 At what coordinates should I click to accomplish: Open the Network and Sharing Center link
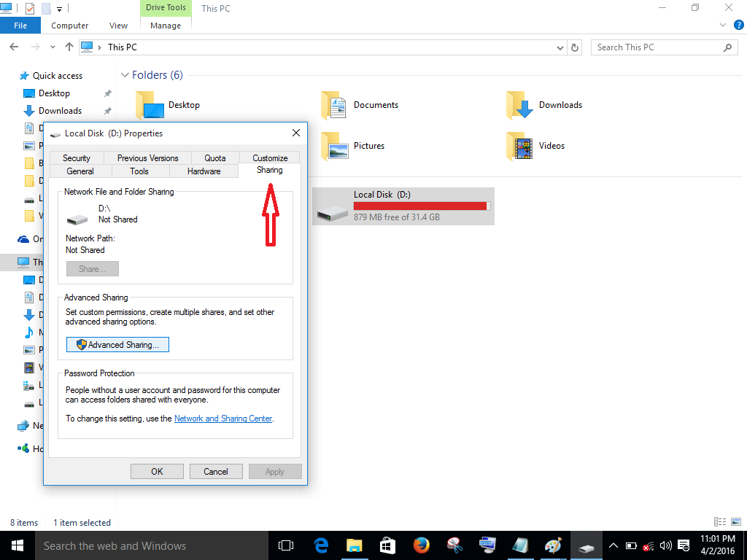pyautogui.click(x=222, y=419)
